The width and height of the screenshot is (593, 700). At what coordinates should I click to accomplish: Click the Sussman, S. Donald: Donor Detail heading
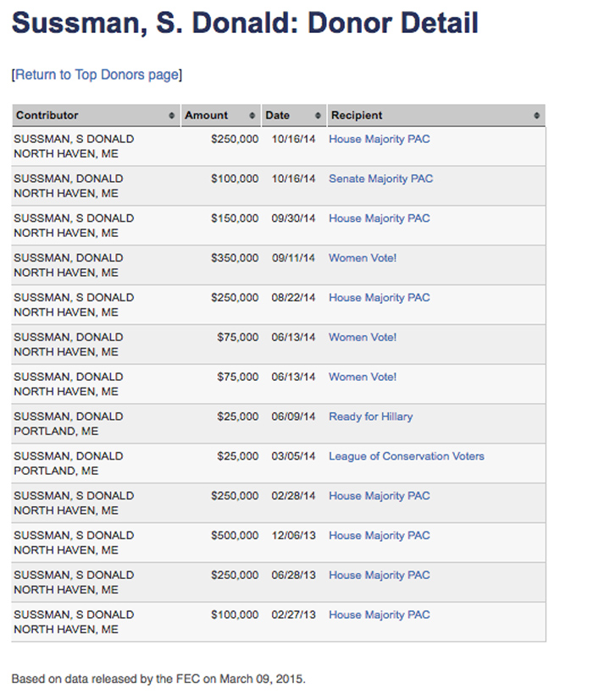[x=245, y=23]
